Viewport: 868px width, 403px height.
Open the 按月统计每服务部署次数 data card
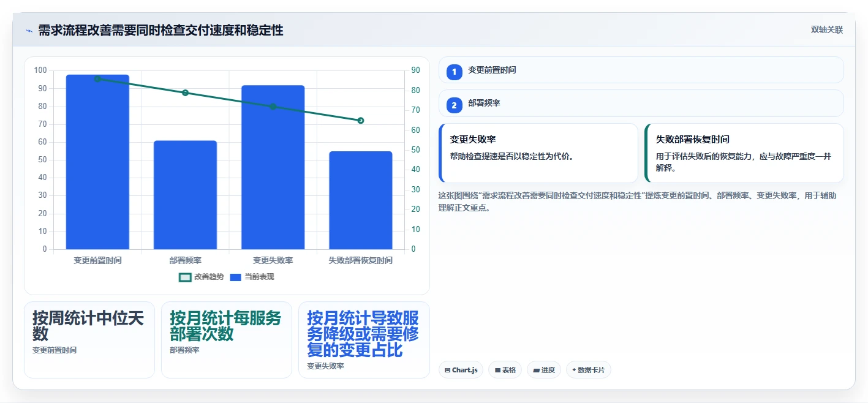[227, 340]
